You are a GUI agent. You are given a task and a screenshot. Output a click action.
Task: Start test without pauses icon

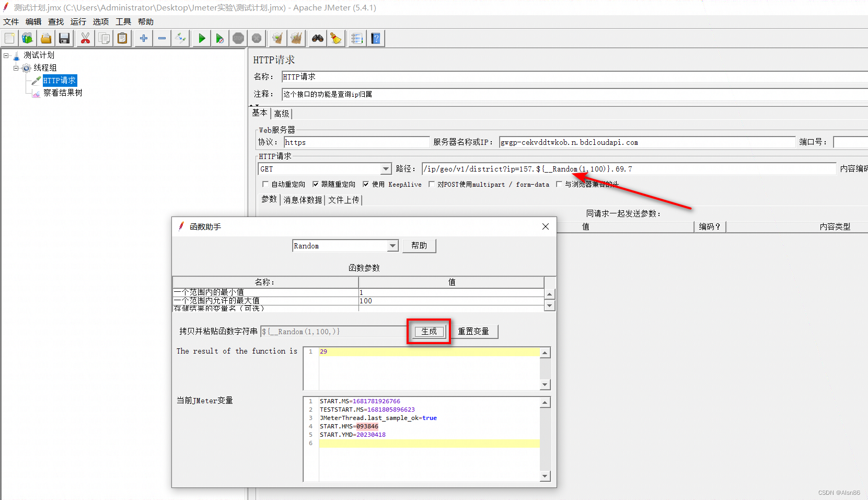pos(220,38)
